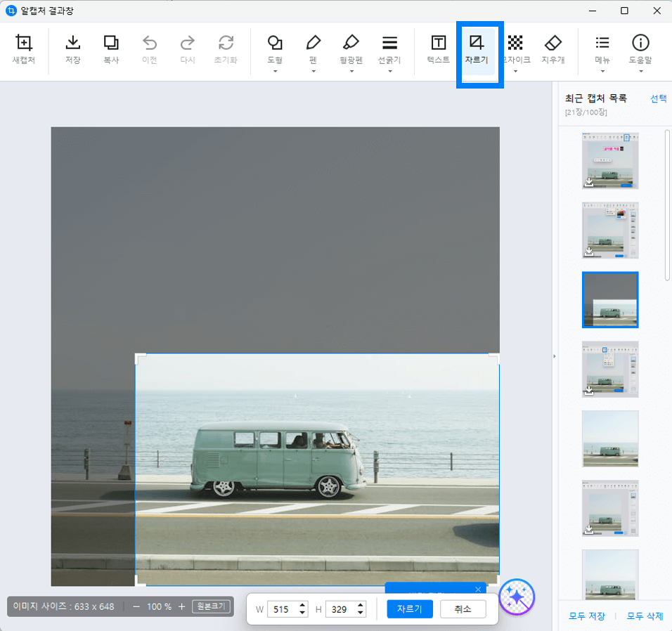
Task: Collapse the recent captures side panel
Action: point(555,356)
